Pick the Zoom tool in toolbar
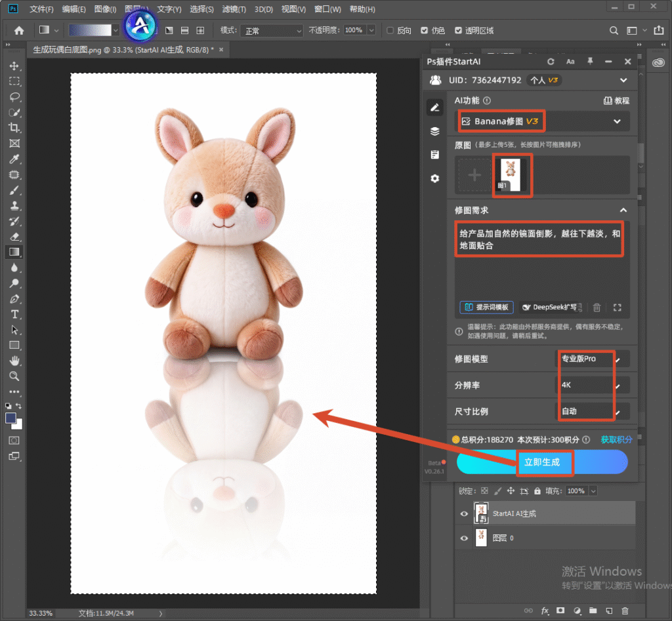 pyautogui.click(x=14, y=376)
